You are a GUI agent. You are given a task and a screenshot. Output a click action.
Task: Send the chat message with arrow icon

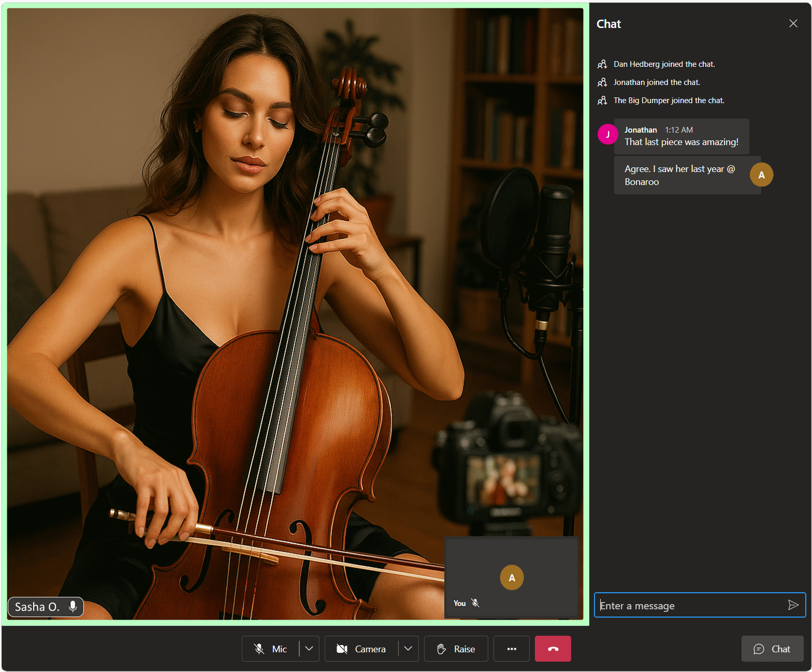click(793, 605)
